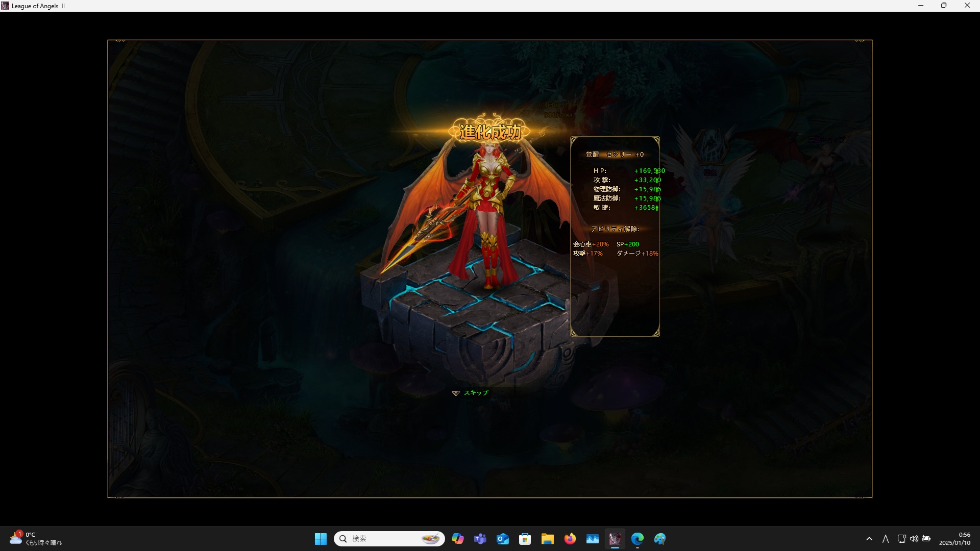Open Microsoft Teams from taskbar

480,539
